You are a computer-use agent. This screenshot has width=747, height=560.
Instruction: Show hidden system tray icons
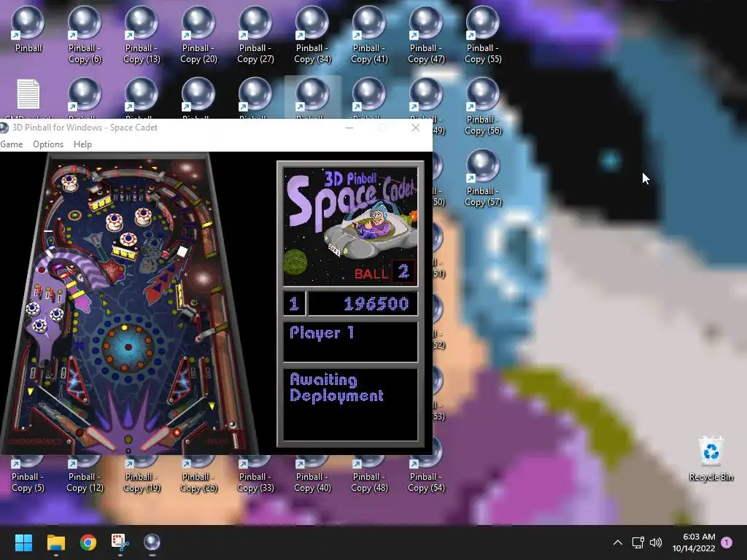tap(617, 542)
